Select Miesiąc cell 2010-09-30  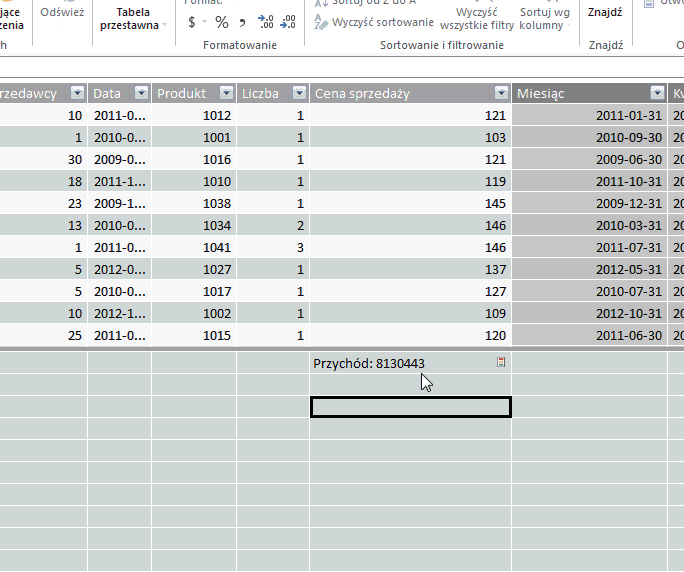click(x=590, y=137)
